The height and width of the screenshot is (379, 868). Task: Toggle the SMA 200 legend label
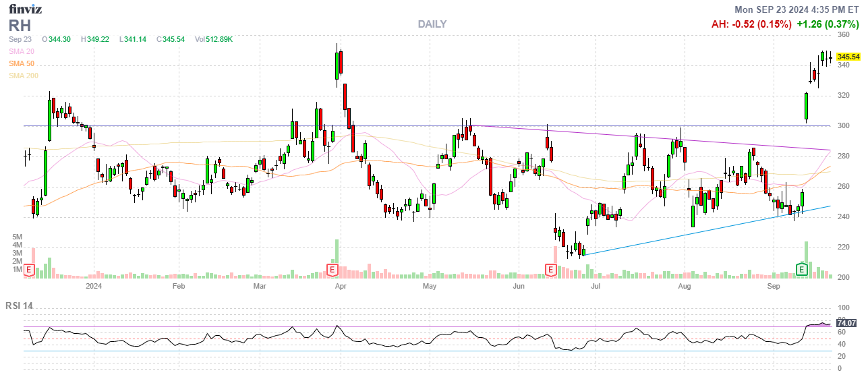[x=24, y=76]
